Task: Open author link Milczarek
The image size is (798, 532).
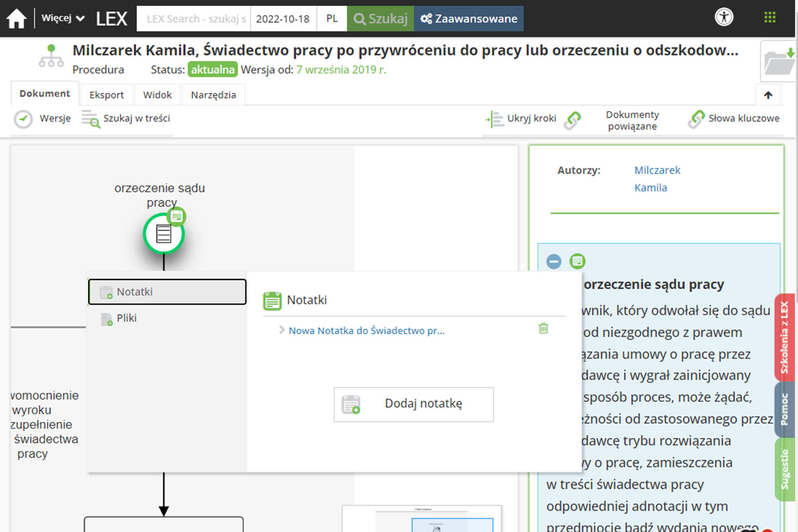Action: [657, 170]
